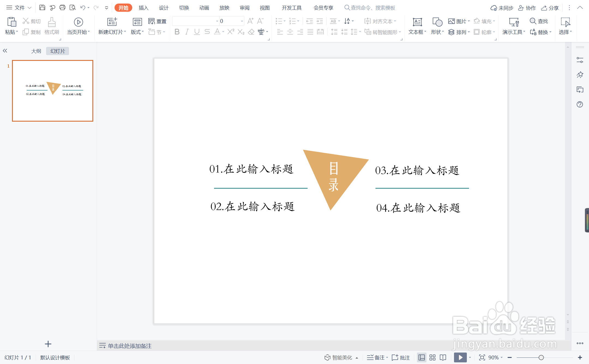589x364 pixels.
Task: Start slideshow from current slide (当页开始)
Action: pos(78,22)
